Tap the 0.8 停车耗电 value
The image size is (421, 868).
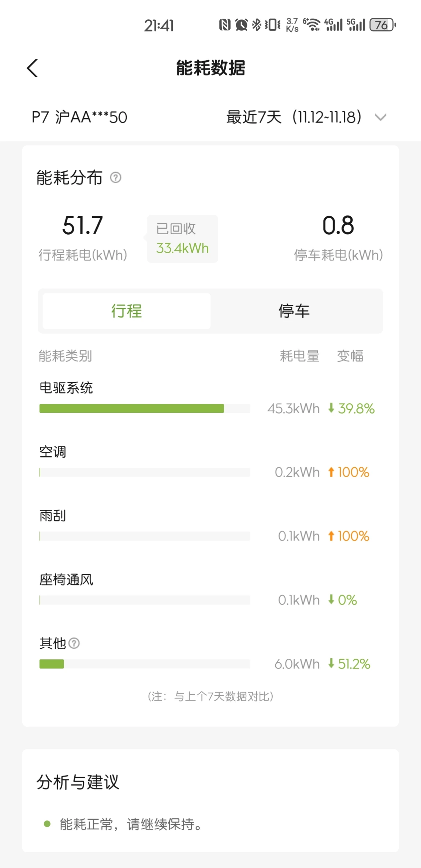click(338, 225)
